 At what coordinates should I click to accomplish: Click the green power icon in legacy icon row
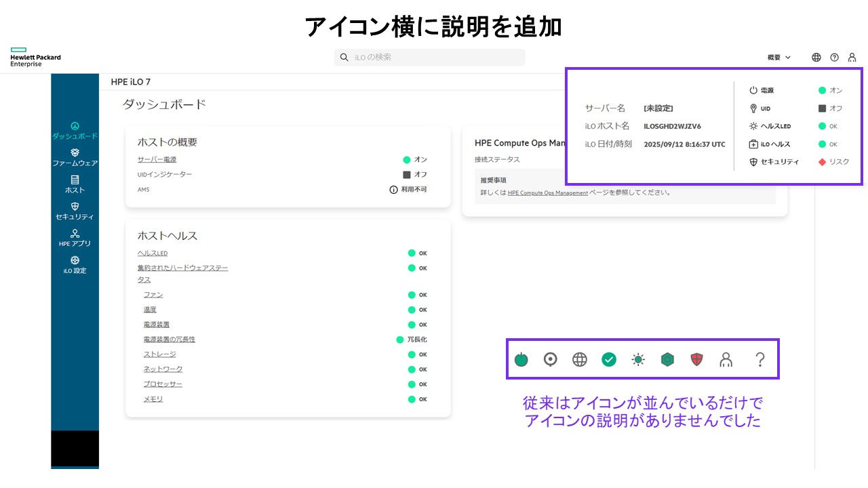[x=521, y=359]
